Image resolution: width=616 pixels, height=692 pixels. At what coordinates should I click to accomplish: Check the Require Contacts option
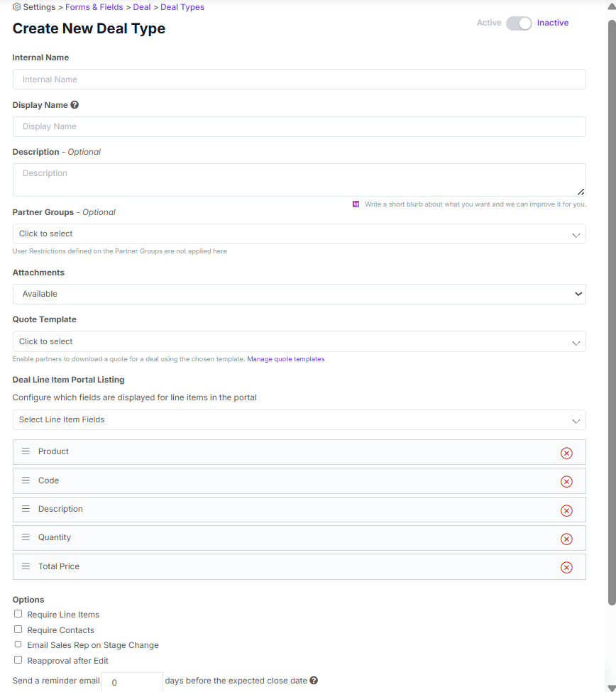(x=18, y=630)
